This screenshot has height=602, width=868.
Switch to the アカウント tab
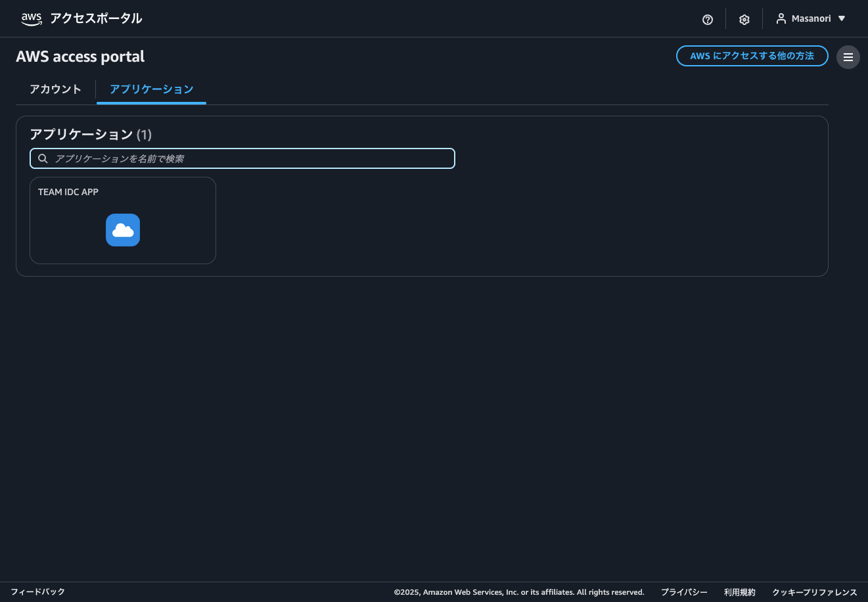tap(55, 89)
